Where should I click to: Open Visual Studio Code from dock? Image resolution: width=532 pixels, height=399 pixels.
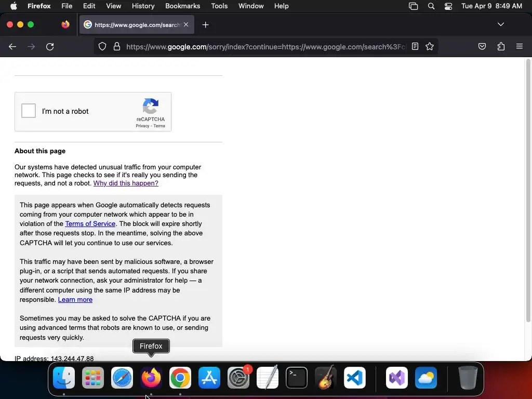pos(355,378)
